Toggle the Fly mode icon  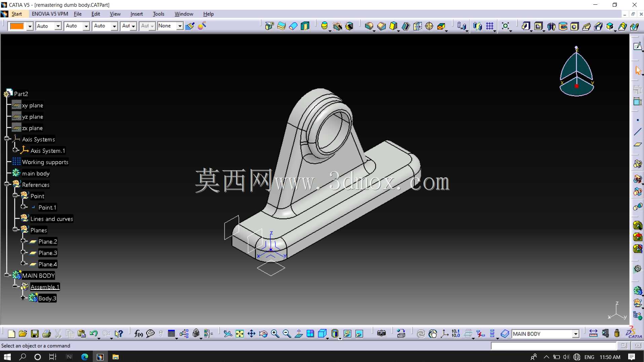228,333
